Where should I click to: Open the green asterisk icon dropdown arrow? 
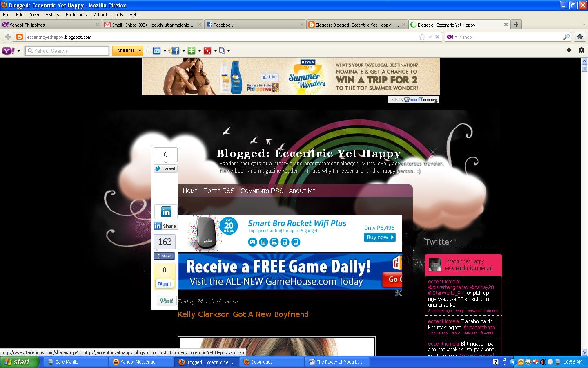tap(199, 51)
